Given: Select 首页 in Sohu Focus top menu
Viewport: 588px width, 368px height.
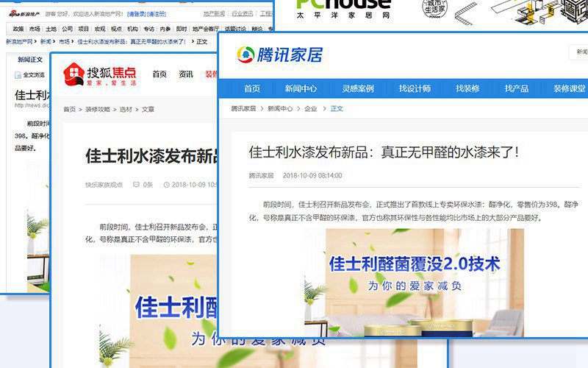Looking at the screenshot, I should pyautogui.click(x=159, y=74).
